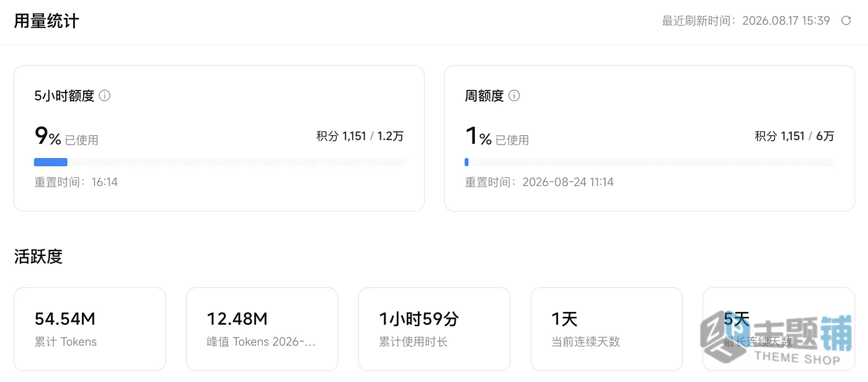This screenshot has width=868, height=382.
Task: Select the 1天 当前连续天数 card
Action: (x=607, y=329)
